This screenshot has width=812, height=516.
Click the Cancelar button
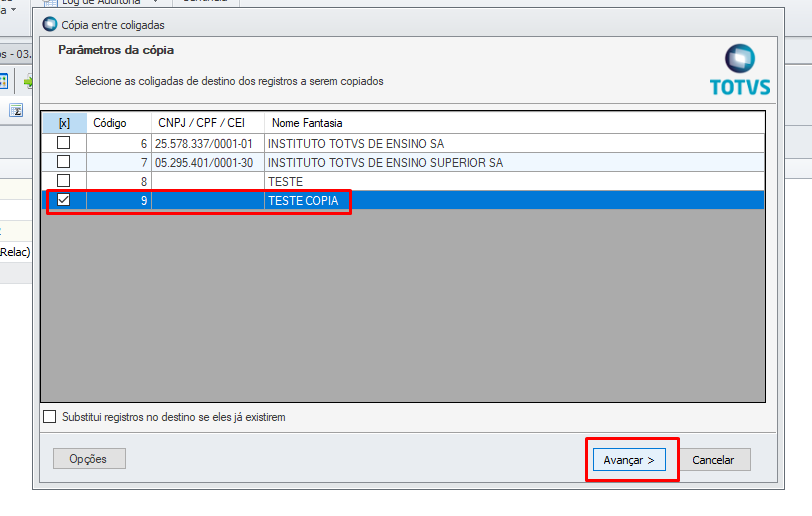pos(713,460)
